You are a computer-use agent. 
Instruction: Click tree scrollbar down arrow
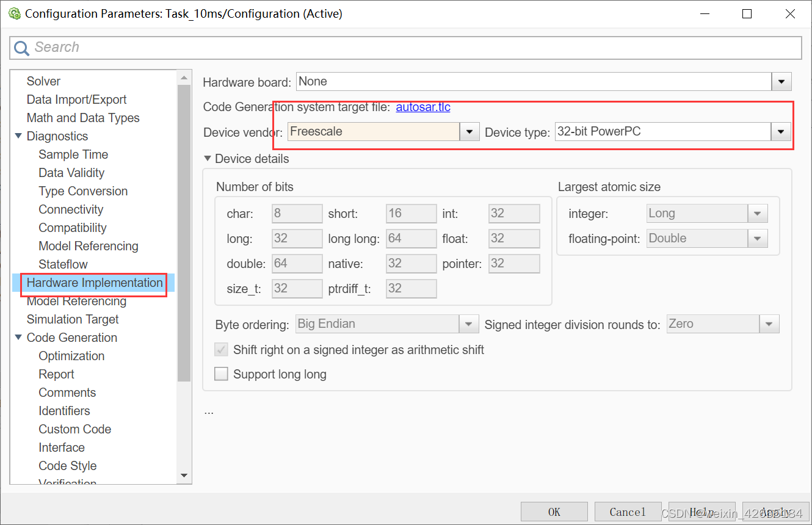click(184, 475)
